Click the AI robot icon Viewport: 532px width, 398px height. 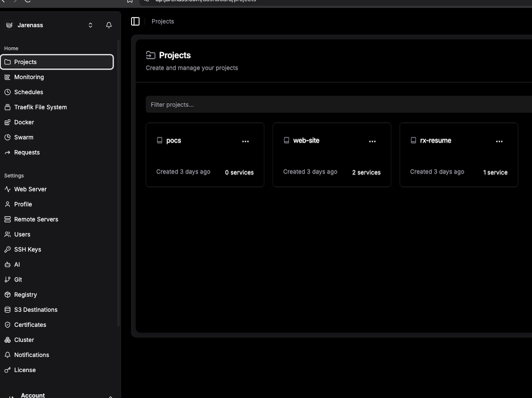8,265
